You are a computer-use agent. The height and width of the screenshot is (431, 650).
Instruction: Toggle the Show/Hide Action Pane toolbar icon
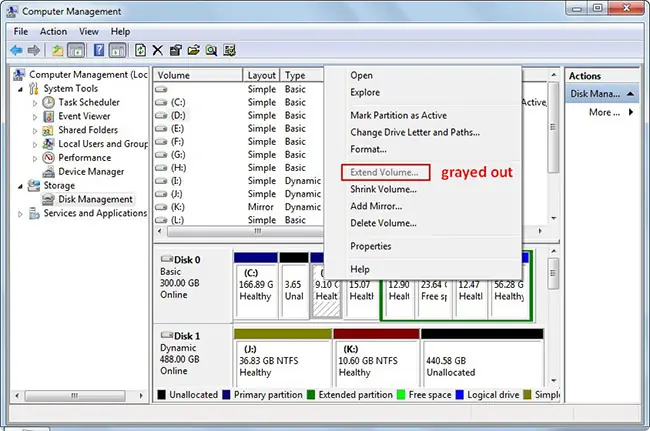[117, 51]
